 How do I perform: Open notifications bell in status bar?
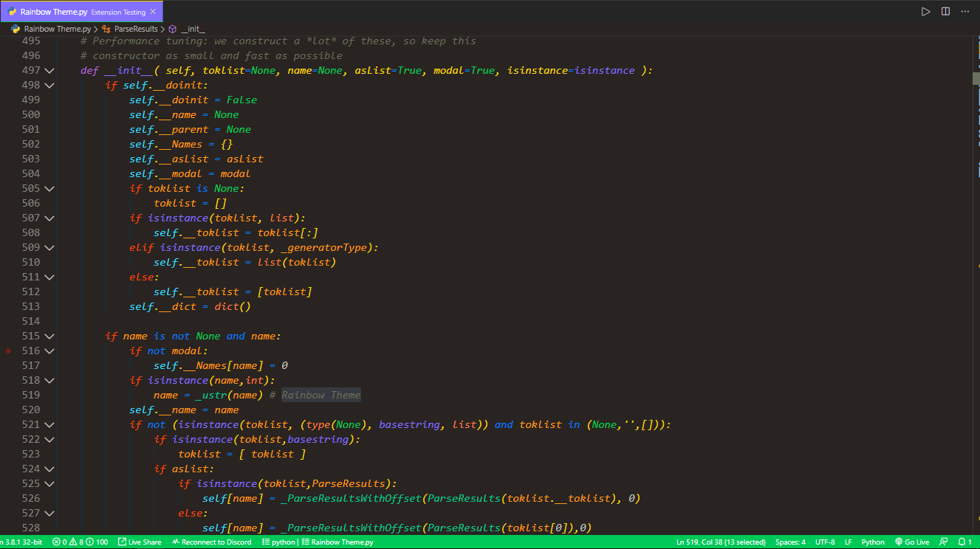pos(964,542)
